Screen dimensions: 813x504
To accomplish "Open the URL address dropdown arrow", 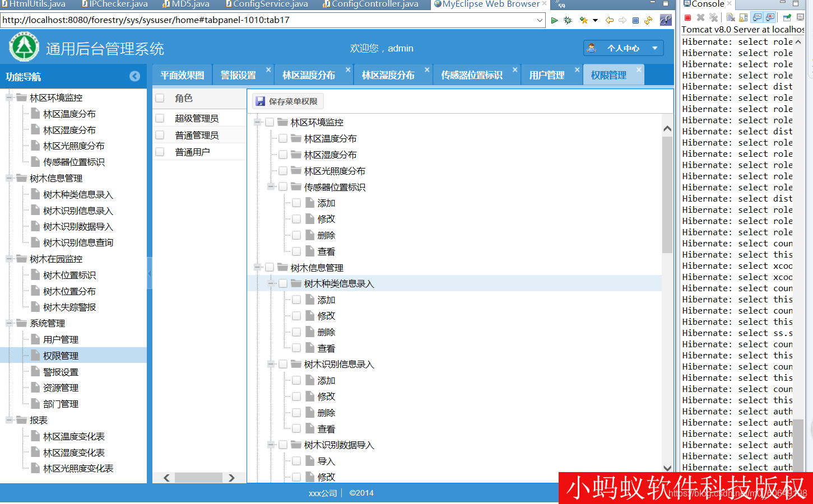I will [x=540, y=20].
